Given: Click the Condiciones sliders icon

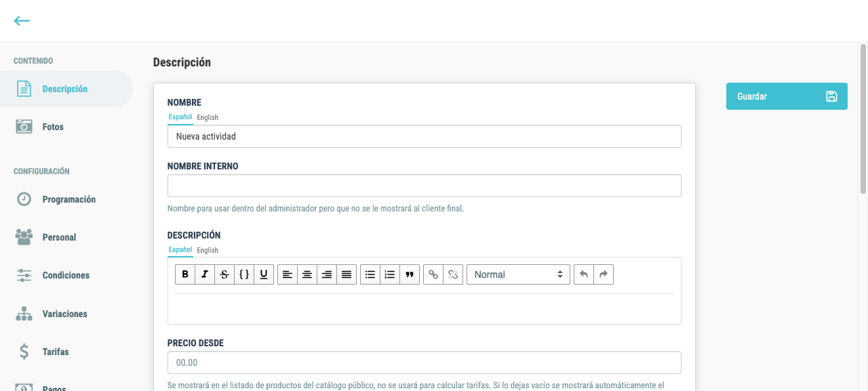Looking at the screenshot, I should coord(24,275).
